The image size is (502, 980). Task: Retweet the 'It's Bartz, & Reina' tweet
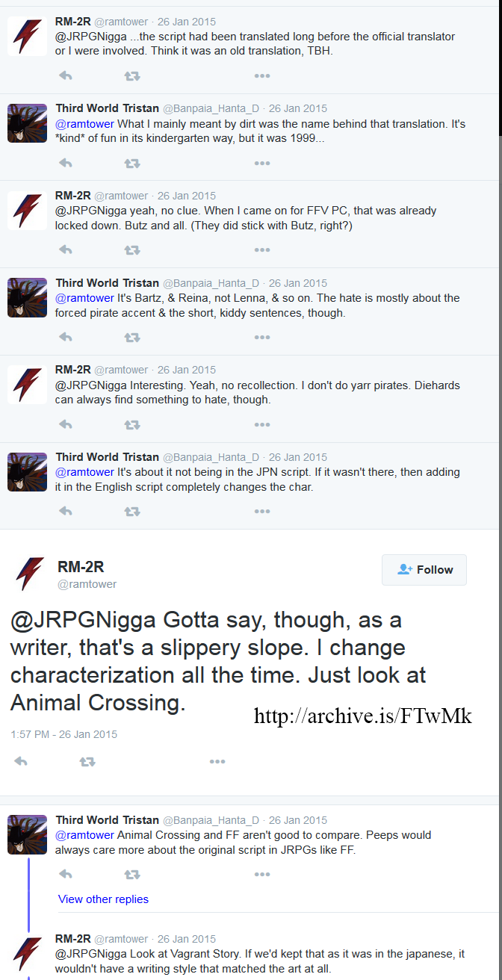pyautogui.click(x=132, y=338)
